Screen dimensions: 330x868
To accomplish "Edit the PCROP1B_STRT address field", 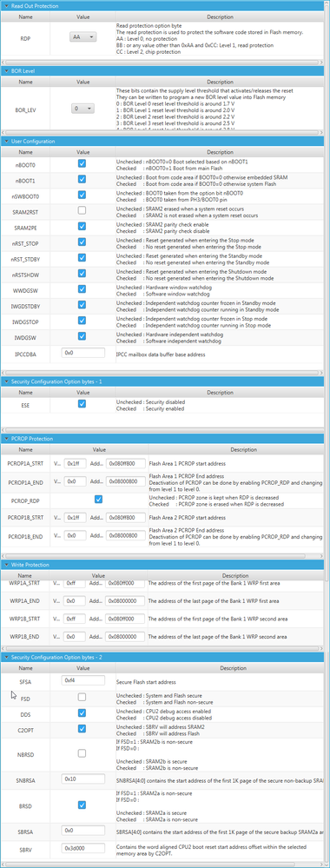I will [x=125, y=517].
